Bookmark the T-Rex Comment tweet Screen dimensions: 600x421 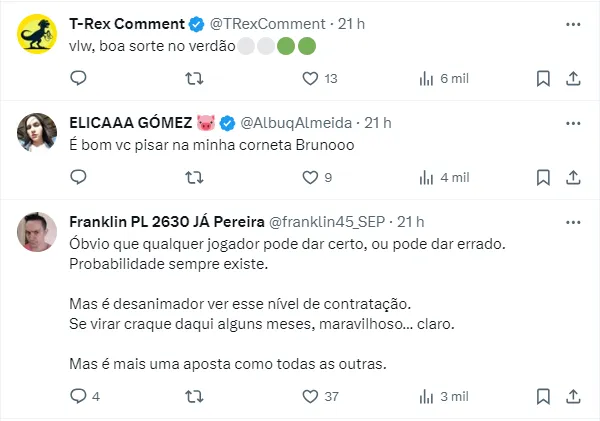(543, 78)
